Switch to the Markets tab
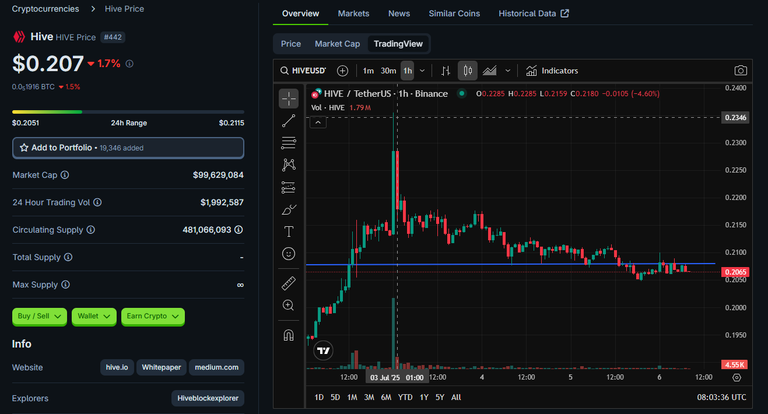768x414 pixels. tap(353, 14)
